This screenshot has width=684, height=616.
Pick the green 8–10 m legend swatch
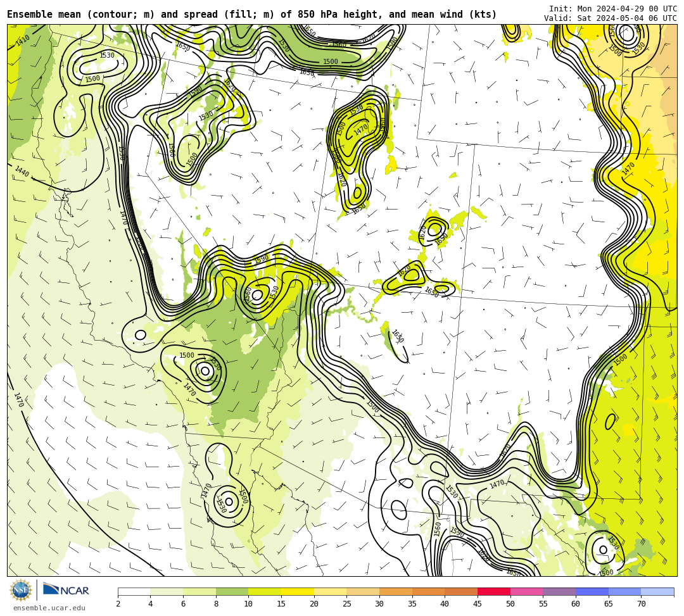click(232, 591)
